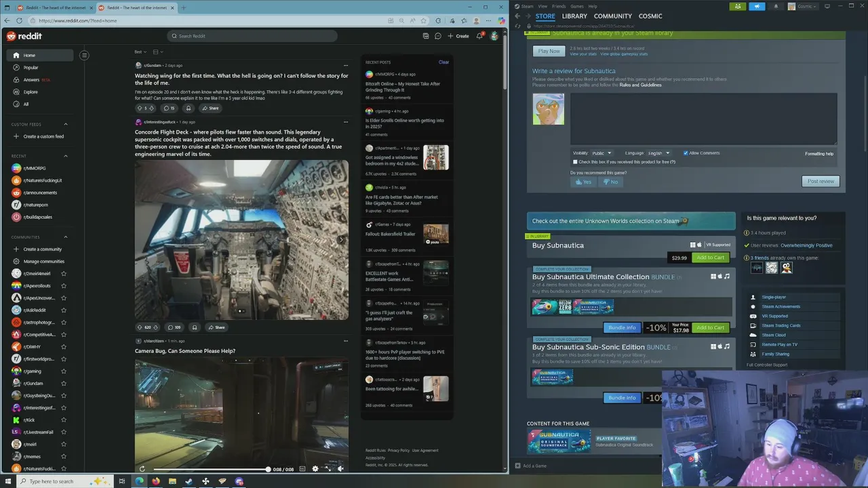Open Steam friends green button in titlebar
This screenshot has width=868, height=488.
tap(738, 6)
